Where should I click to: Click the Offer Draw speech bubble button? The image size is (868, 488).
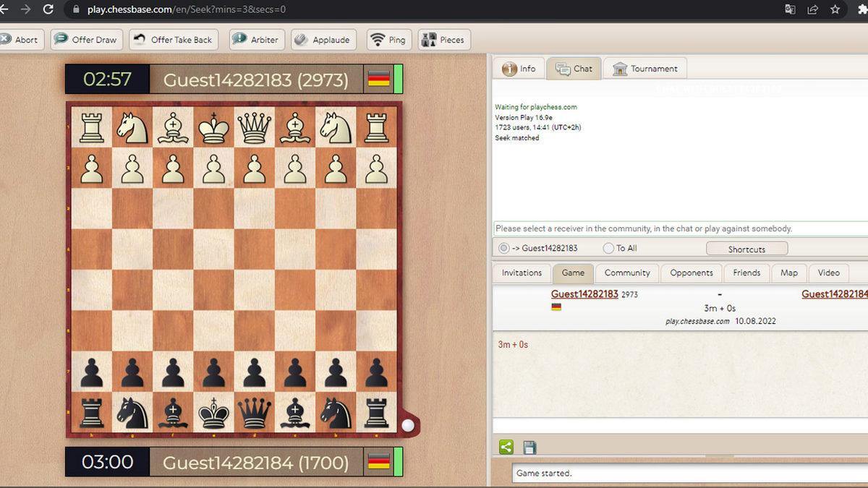pyautogui.click(x=86, y=40)
